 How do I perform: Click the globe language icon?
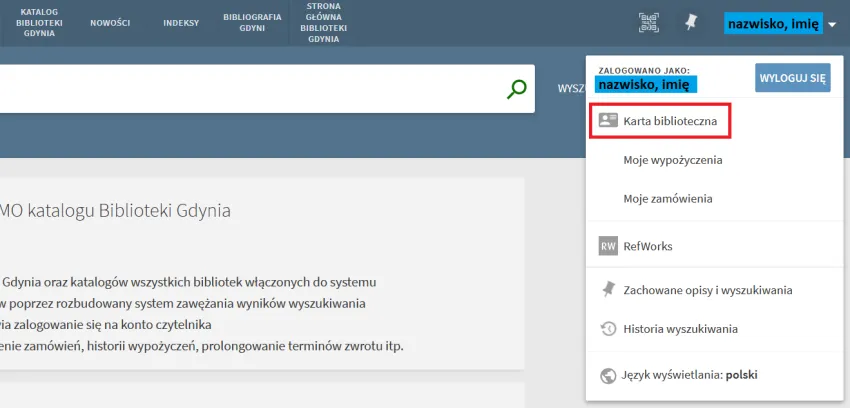point(608,376)
